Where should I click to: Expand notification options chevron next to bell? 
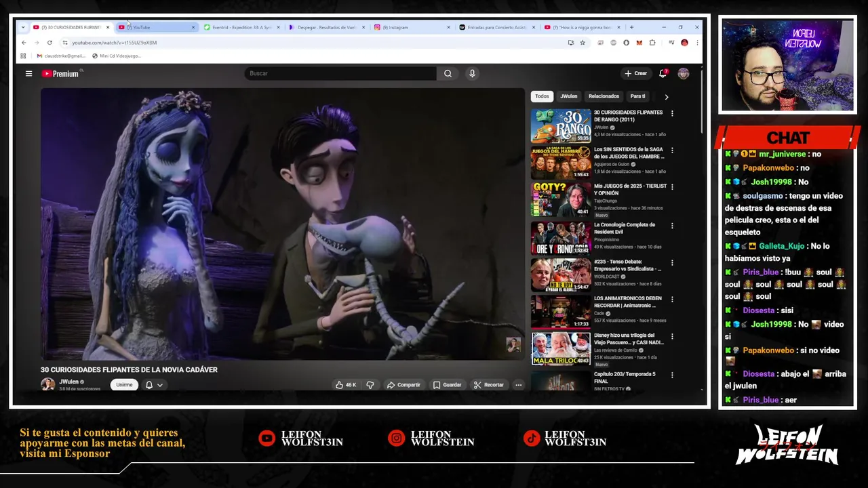pos(160,385)
